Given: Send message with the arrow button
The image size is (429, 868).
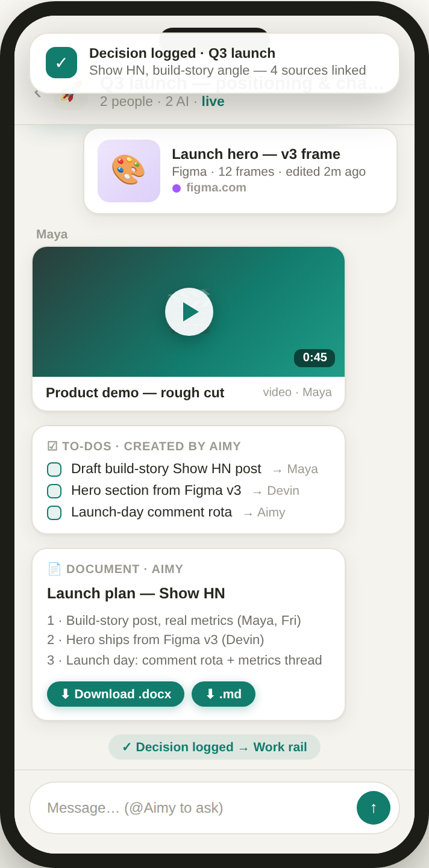Looking at the screenshot, I should (x=374, y=808).
